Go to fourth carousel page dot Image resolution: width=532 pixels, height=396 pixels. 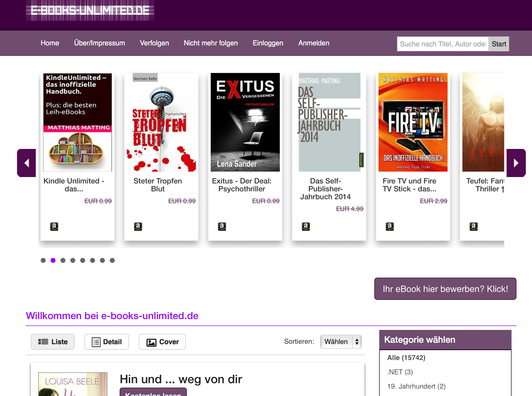(x=73, y=260)
